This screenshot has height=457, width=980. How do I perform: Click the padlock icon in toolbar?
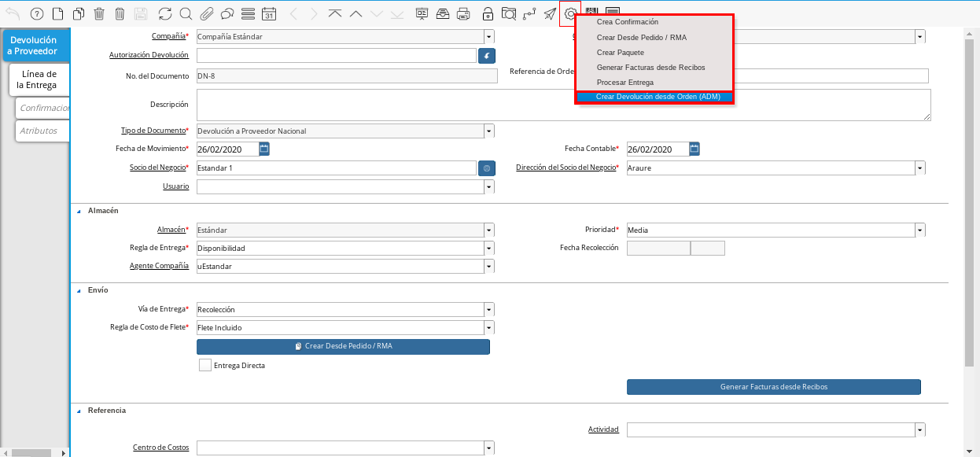click(x=488, y=13)
